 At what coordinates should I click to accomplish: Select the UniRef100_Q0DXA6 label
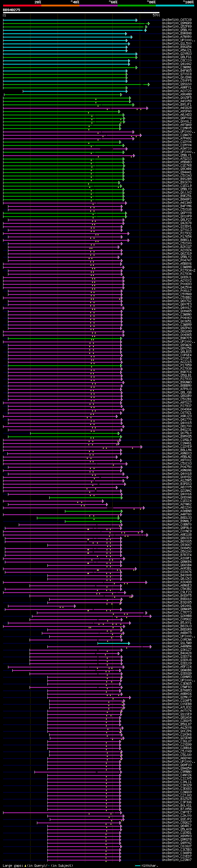[x=177, y=498]
